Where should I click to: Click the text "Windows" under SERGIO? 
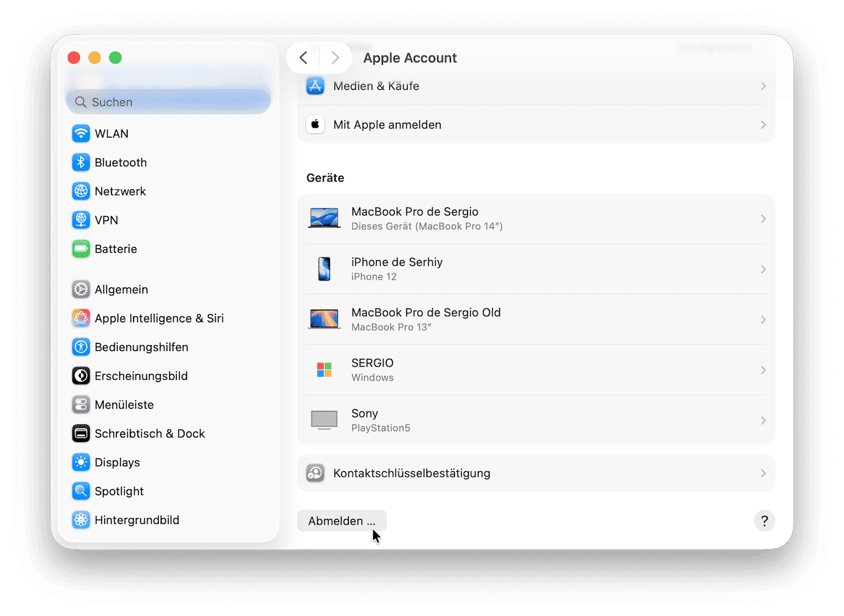[x=372, y=377]
